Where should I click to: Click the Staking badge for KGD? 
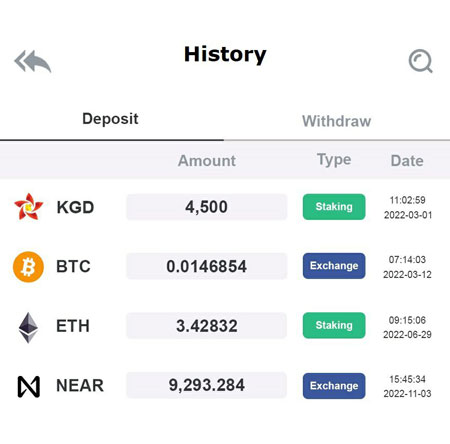pyautogui.click(x=334, y=207)
